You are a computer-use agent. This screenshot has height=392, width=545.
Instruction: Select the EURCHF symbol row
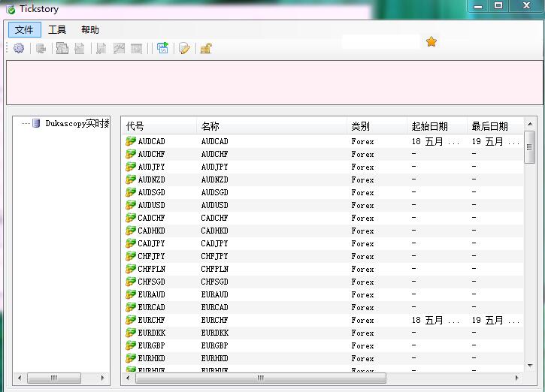tap(322, 320)
